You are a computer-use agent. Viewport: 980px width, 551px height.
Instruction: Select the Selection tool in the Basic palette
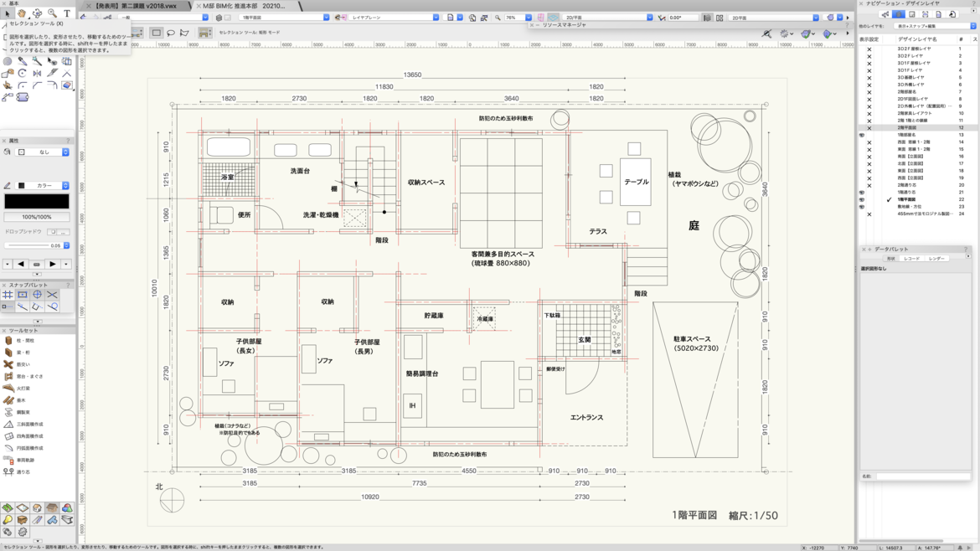7,13
